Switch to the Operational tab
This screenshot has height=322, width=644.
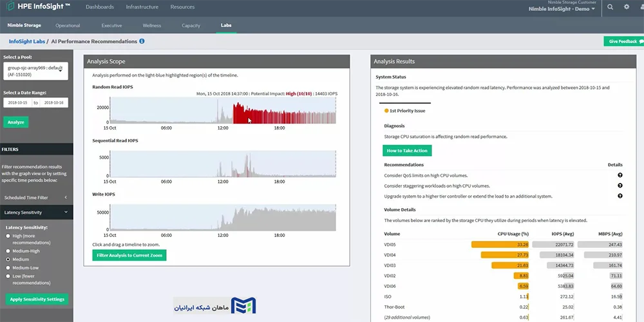tap(68, 26)
